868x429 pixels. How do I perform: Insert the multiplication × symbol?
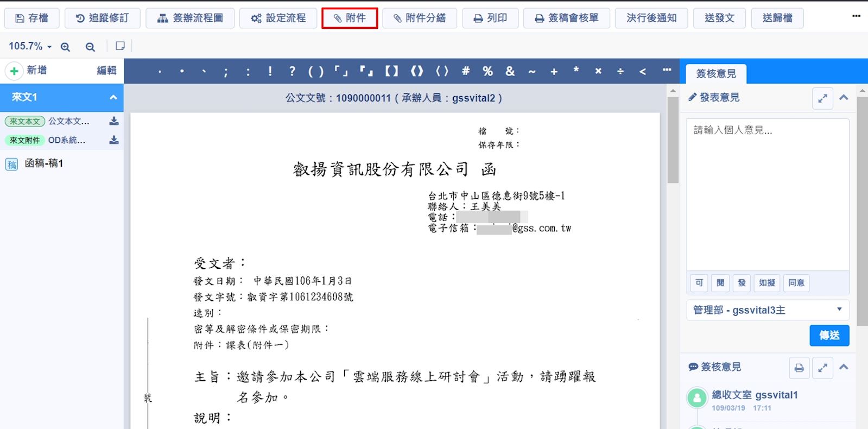point(598,71)
